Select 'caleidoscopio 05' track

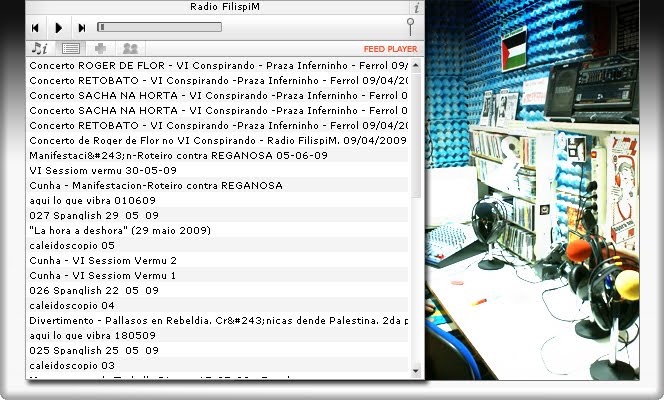(x=218, y=246)
